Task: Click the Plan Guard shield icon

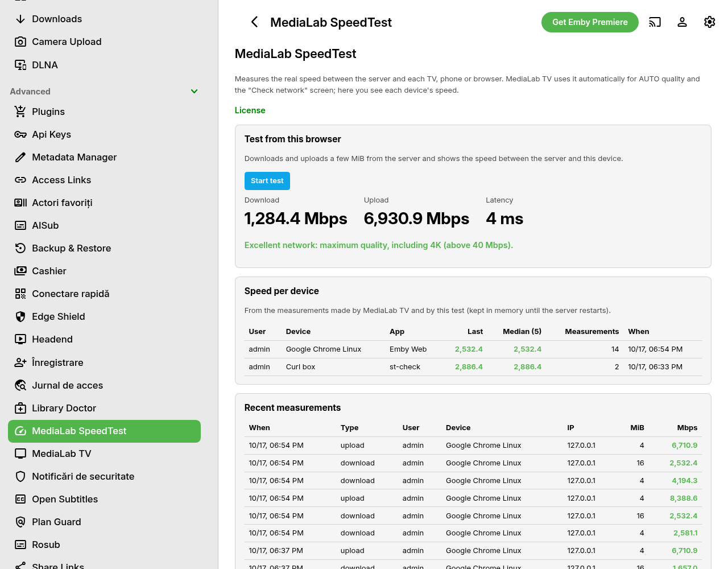Action: point(20,522)
